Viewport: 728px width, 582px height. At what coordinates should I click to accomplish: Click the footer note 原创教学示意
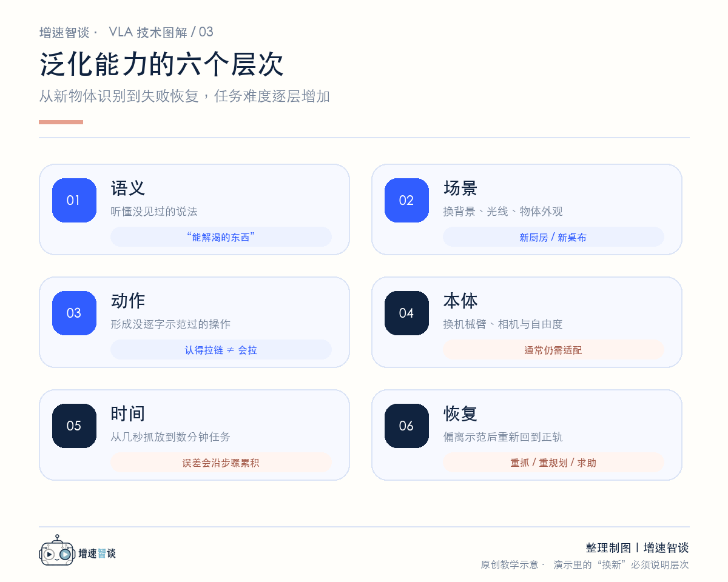(x=510, y=565)
